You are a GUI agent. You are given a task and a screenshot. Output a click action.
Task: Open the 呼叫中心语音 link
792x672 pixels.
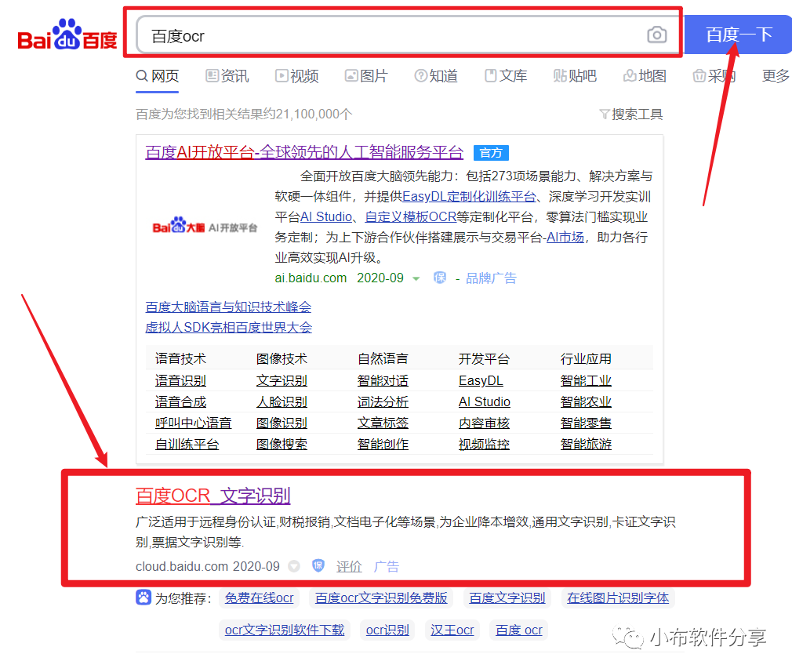pyautogui.click(x=194, y=423)
